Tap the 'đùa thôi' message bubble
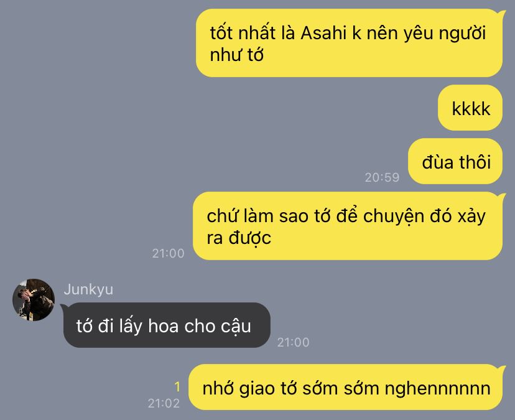 pyautogui.click(x=455, y=161)
